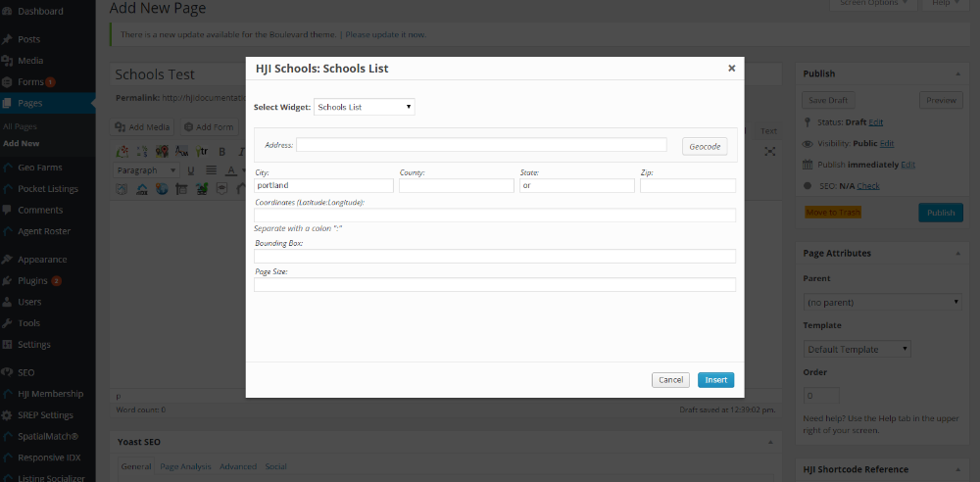
Task: Click Edit link next to Status: Draft
Action: tap(875, 122)
